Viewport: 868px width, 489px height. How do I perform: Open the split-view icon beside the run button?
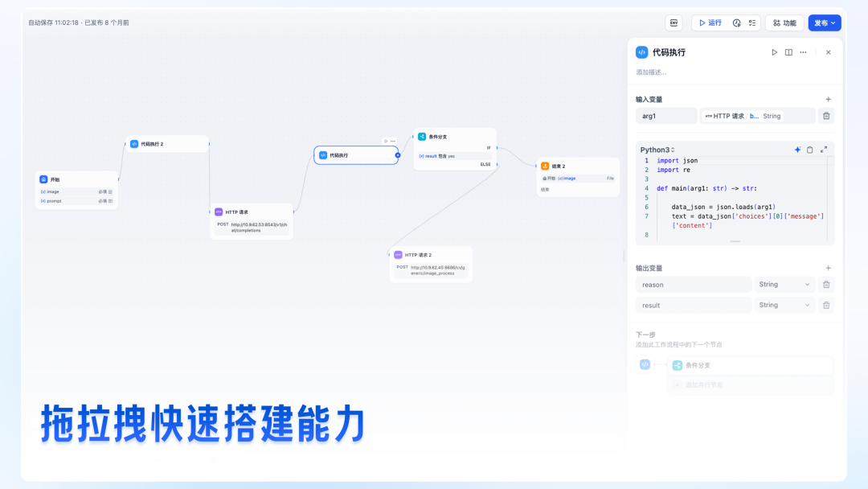click(x=788, y=51)
